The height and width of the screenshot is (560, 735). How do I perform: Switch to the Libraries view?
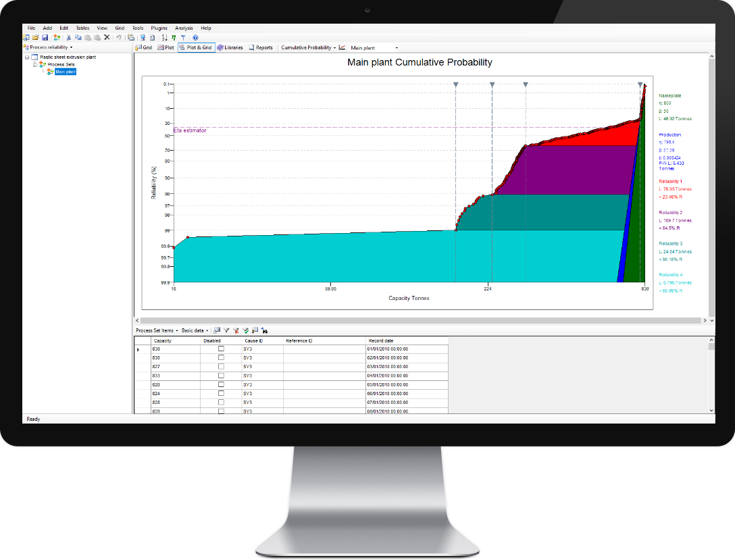230,48
